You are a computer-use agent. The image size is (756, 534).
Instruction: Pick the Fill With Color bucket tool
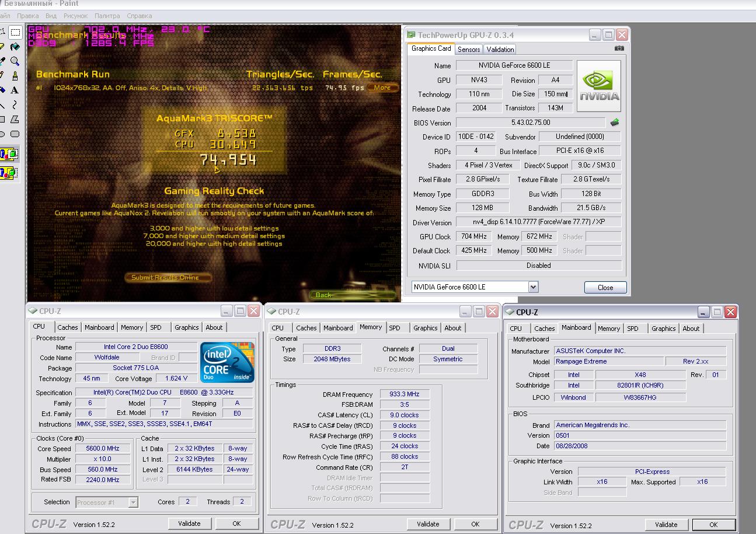pos(15,46)
